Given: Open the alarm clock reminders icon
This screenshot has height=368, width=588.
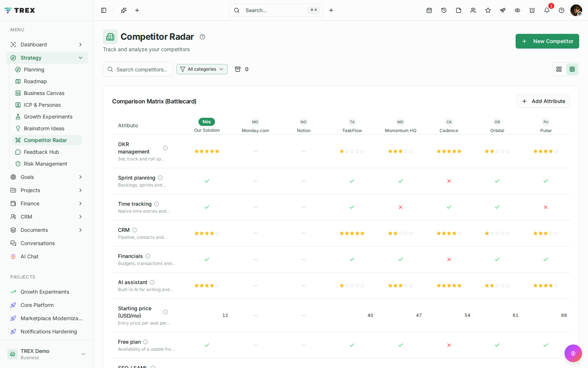Looking at the screenshot, I should click(532, 10).
